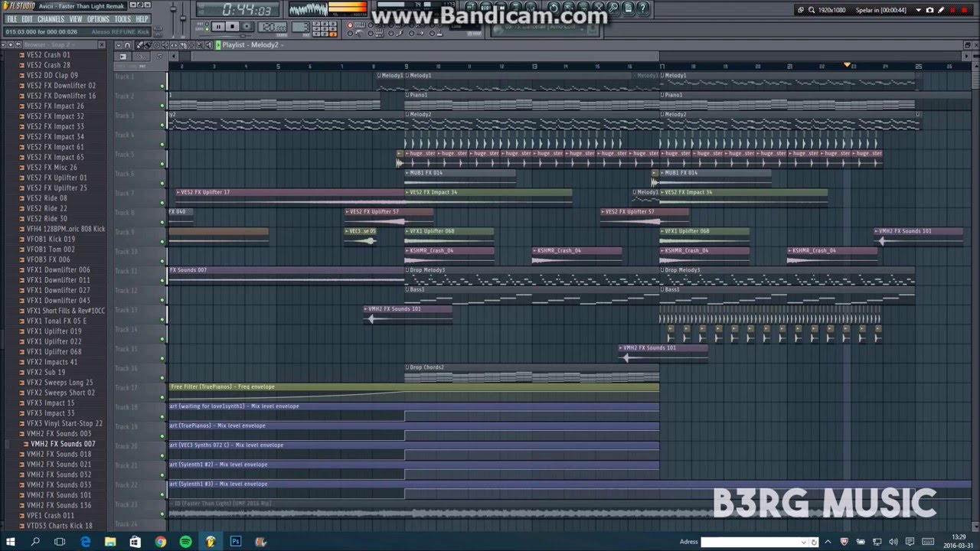Close the Browser panel

(x=103, y=44)
